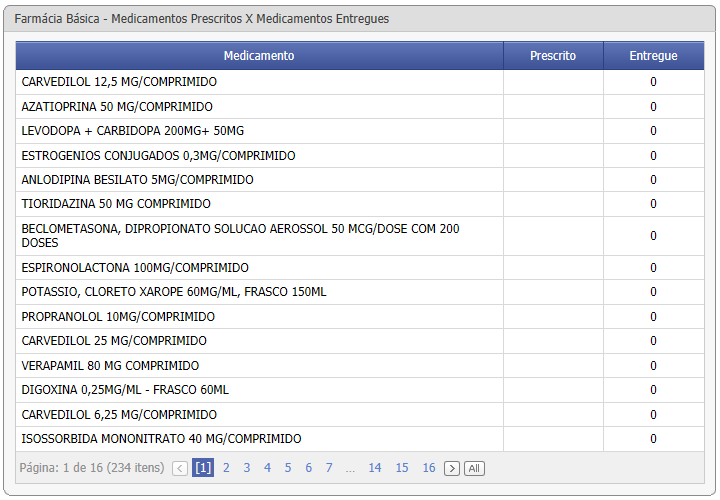Screen dimensions: 720x500
Task: Select CARVEDILOL 6,25 MG/COMPRIMIDO row
Action: [360, 415]
